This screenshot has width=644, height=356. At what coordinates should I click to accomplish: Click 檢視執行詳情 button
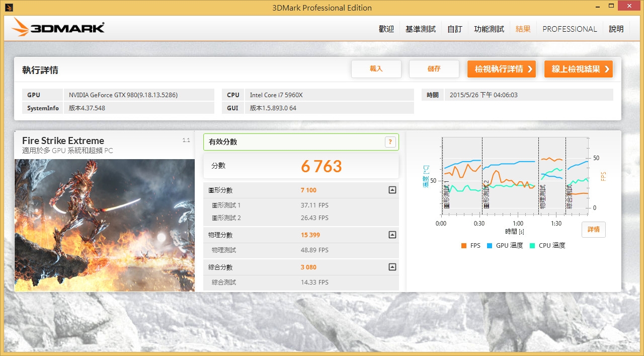502,69
